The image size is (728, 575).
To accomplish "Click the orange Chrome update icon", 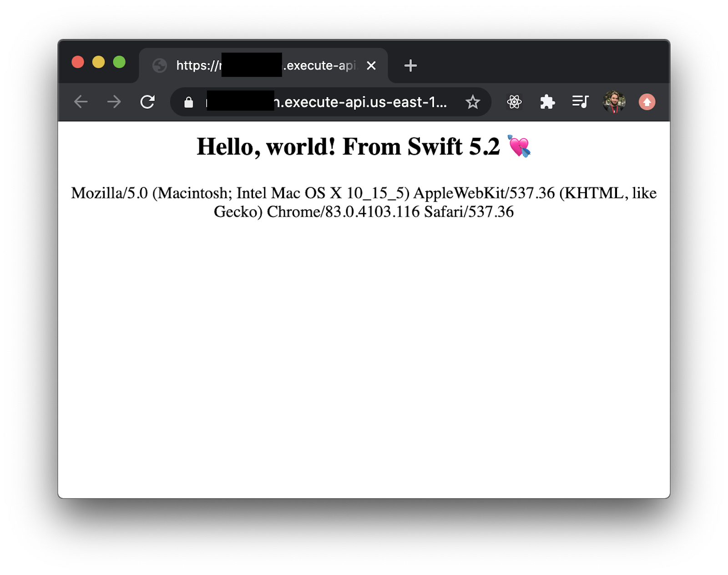I will [647, 102].
